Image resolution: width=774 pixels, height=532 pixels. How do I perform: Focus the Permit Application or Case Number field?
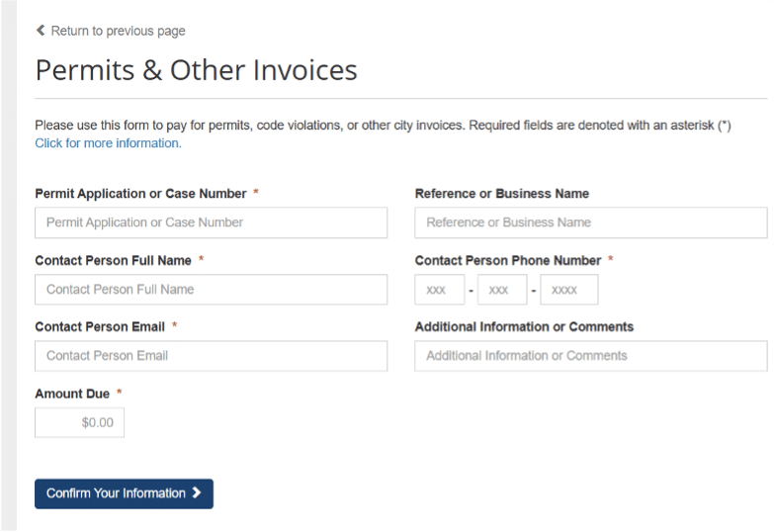(211, 222)
